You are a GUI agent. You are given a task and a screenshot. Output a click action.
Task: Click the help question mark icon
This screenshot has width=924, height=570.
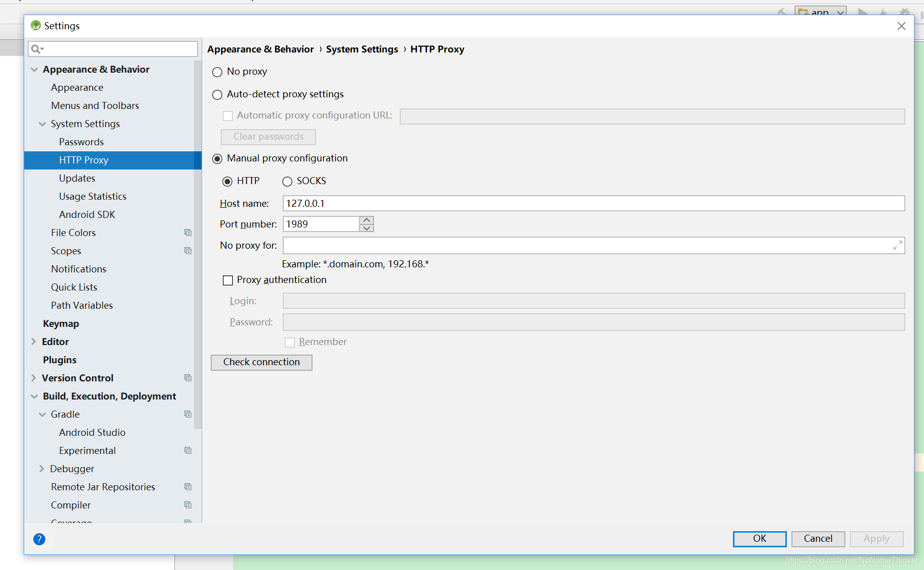pyautogui.click(x=39, y=539)
